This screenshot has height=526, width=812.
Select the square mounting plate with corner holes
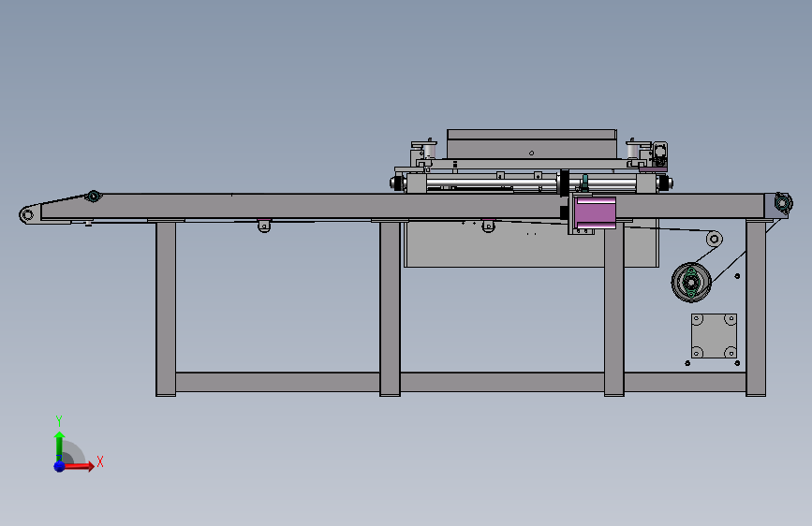(714, 335)
